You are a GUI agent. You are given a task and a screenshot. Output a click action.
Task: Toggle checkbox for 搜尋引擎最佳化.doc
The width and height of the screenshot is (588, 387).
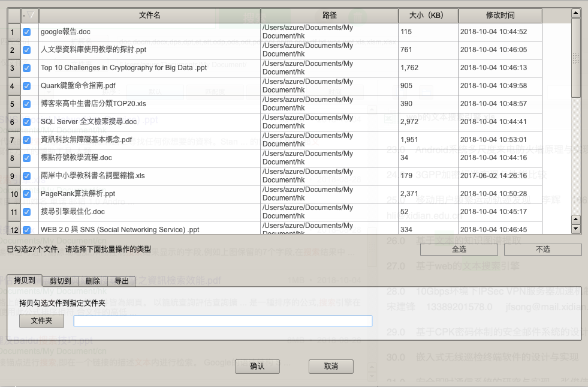[26, 212]
